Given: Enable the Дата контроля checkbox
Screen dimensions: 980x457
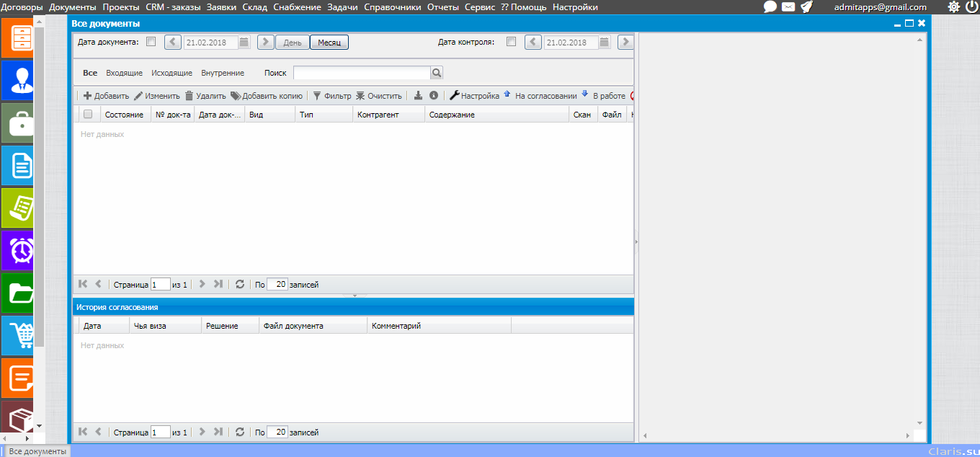Looking at the screenshot, I should pyautogui.click(x=511, y=42).
